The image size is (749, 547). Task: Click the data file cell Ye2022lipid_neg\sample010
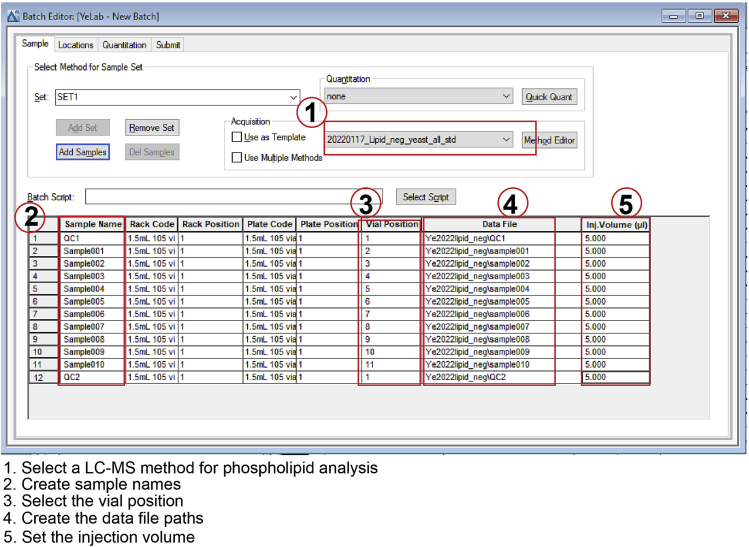click(489, 365)
